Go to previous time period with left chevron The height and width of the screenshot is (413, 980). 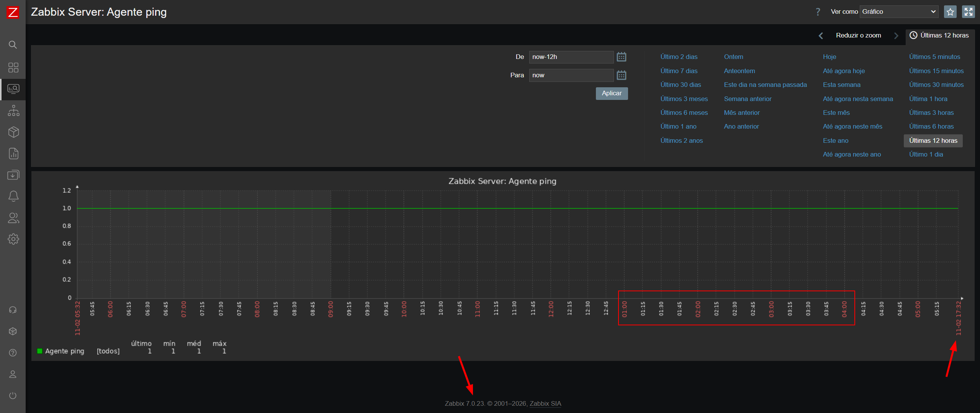point(820,36)
